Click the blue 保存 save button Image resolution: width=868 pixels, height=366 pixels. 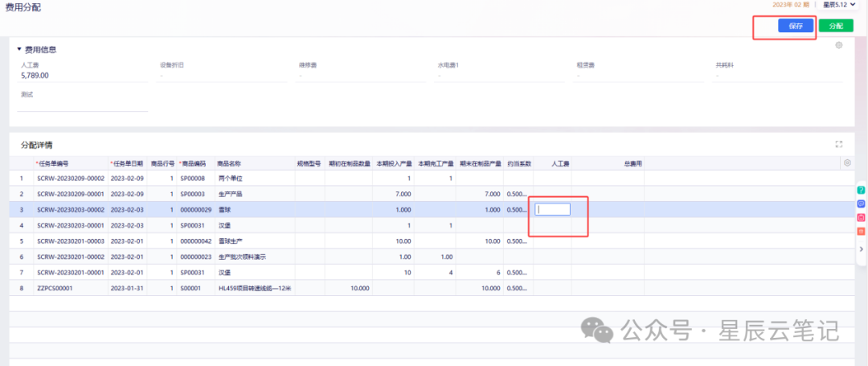(x=796, y=26)
